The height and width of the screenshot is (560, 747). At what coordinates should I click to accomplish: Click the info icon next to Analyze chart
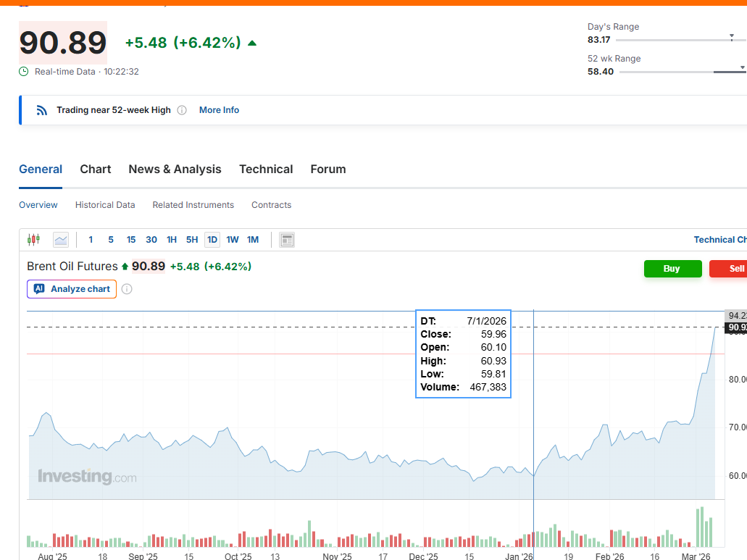pyautogui.click(x=127, y=289)
